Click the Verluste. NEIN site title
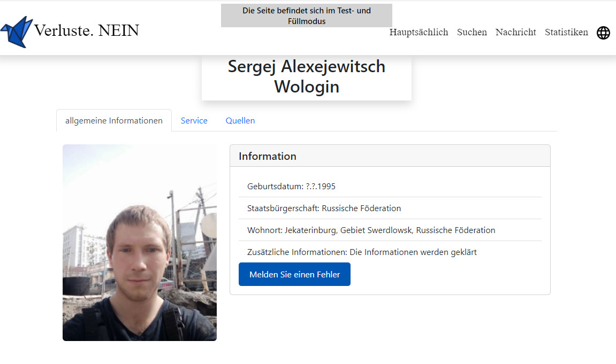Viewport: 616px width, 364px height. (86, 30)
